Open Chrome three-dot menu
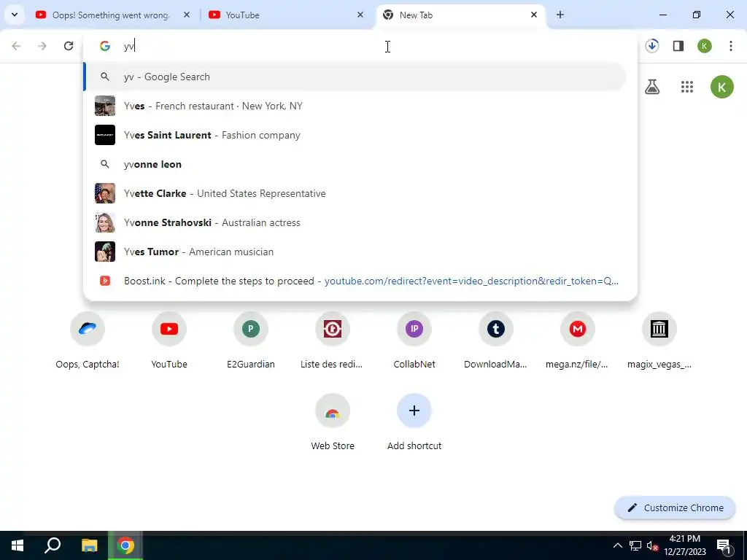The height and width of the screenshot is (560, 747). point(731,46)
